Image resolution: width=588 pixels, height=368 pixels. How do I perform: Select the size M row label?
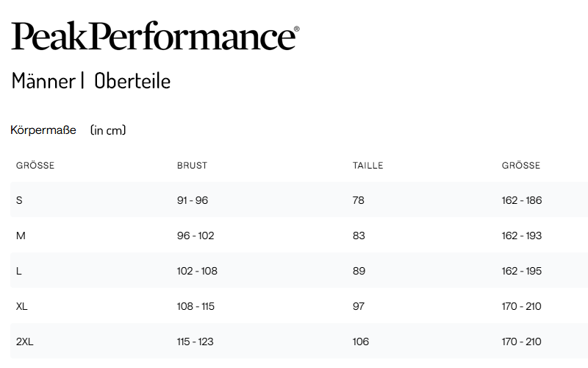(x=21, y=236)
